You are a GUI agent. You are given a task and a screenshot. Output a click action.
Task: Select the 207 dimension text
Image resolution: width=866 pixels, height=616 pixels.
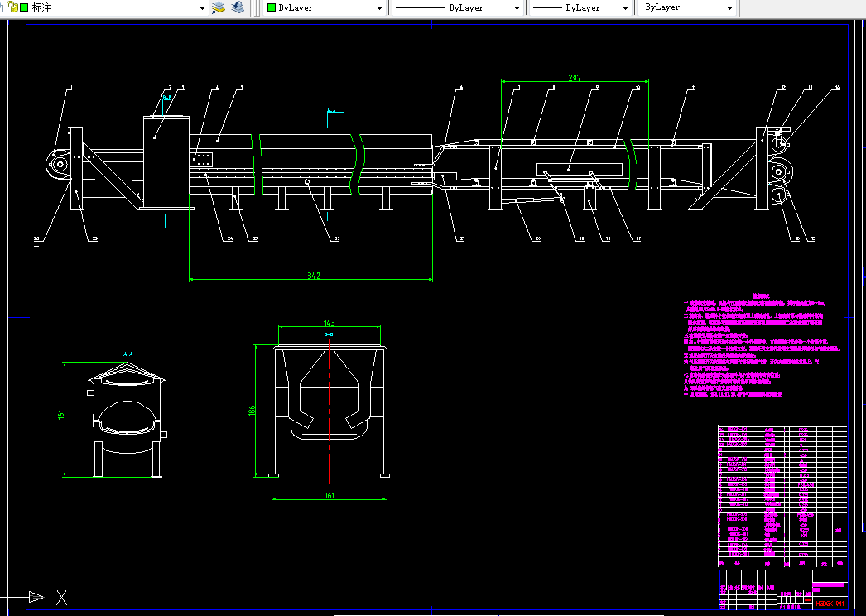coord(575,78)
